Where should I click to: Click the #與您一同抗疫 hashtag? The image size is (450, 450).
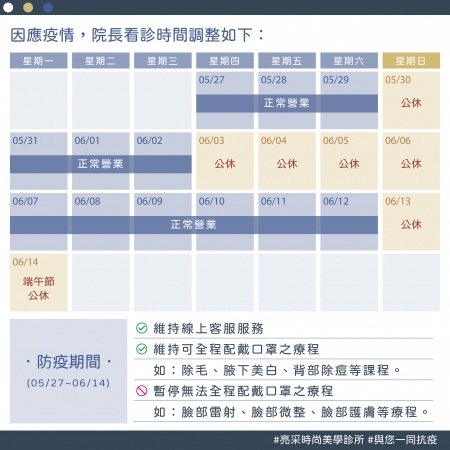coord(402,440)
